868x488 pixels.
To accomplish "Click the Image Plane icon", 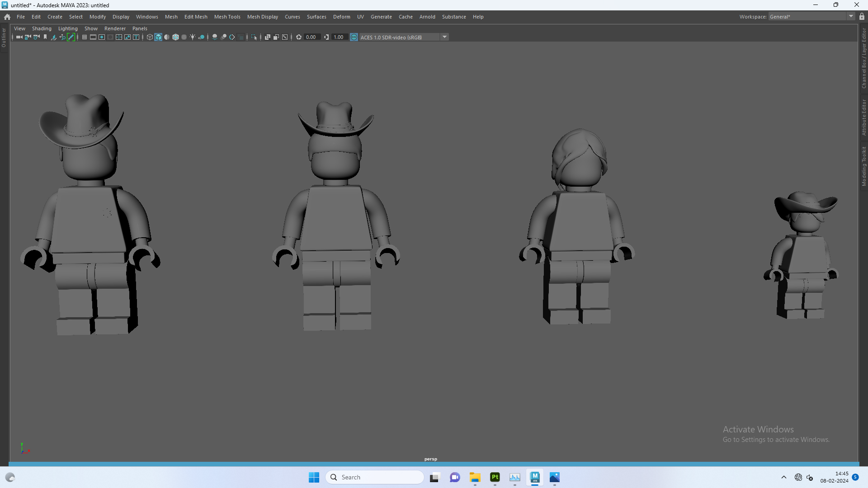I will pos(53,37).
